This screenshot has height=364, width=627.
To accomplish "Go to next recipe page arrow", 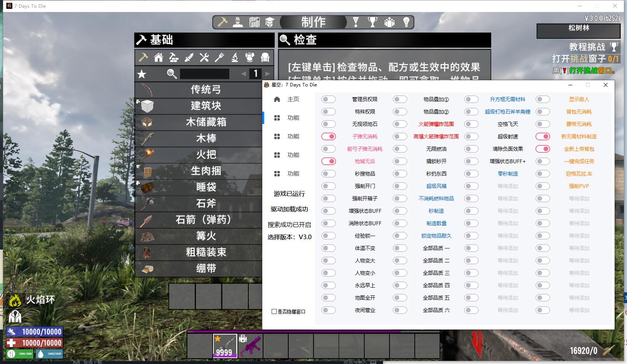I will tap(267, 74).
